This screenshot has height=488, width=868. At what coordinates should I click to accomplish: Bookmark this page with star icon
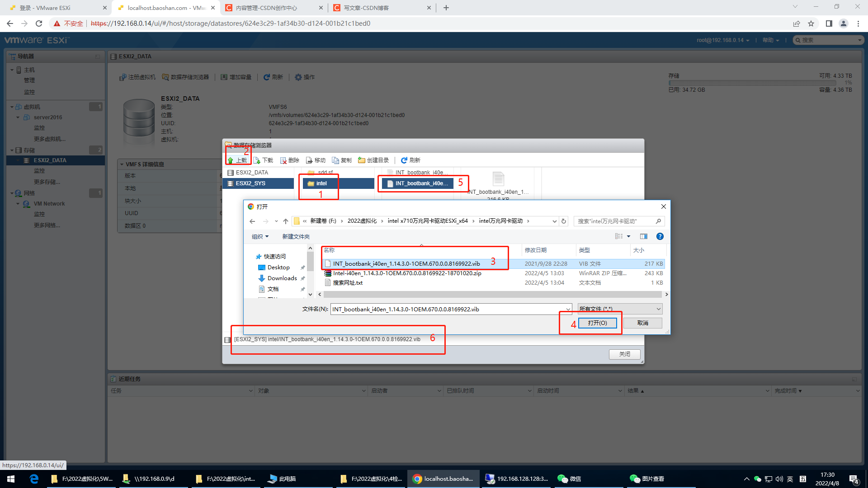click(x=811, y=23)
